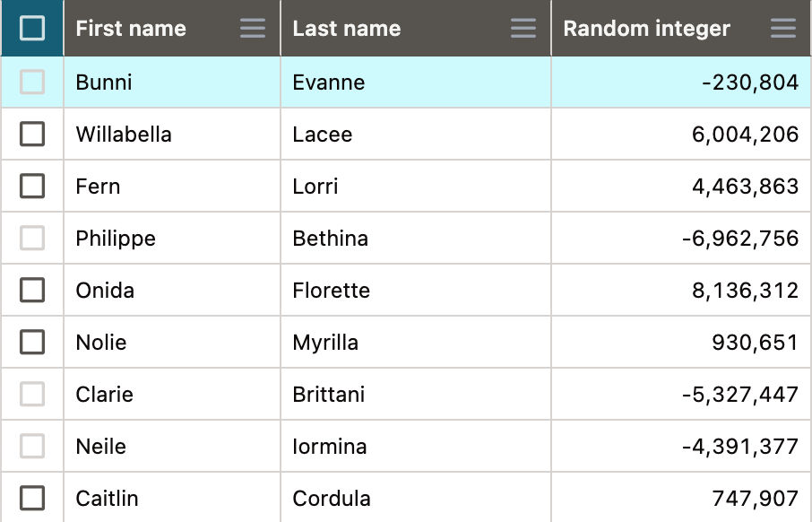Click the Clarie first name cell
This screenshot has width=812, height=522.
(x=172, y=394)
